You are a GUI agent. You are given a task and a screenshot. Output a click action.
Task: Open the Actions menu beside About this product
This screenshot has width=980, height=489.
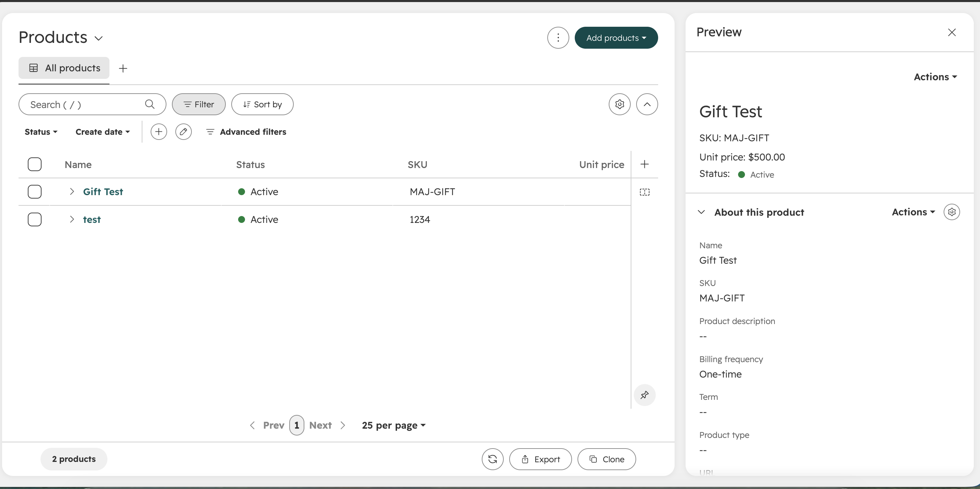click(913, 212)
